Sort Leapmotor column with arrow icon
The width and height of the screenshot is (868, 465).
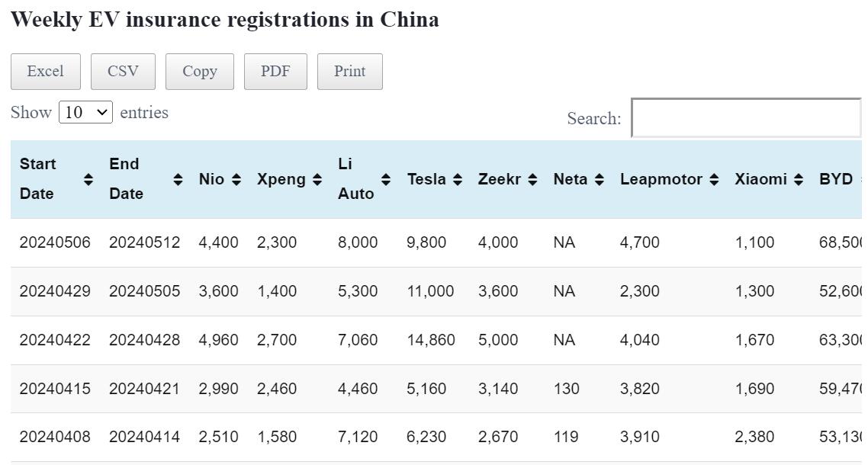coord(714,179)
